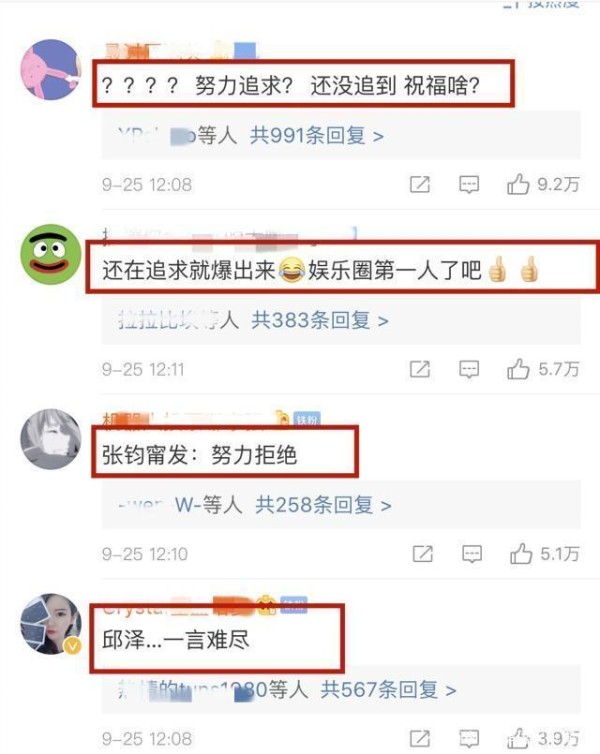The width and height of the screenshot is (600, 754).
Task: Open pink rabbit avatar profile
Action: tap(50, 70)
